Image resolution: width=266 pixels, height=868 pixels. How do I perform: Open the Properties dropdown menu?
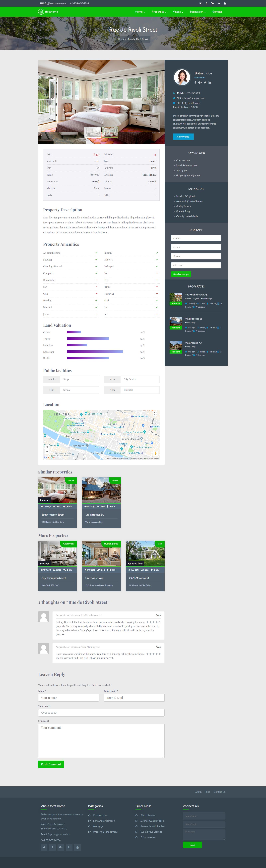(159, 12)
